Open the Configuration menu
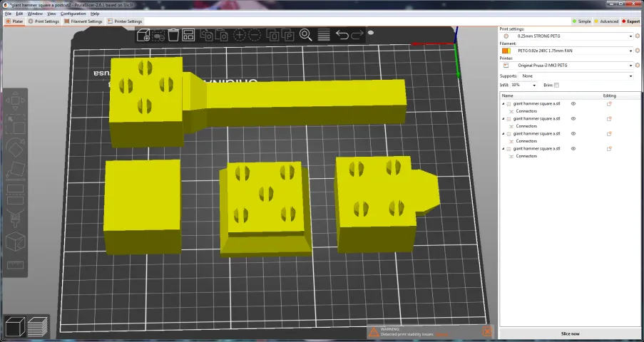 pyautogui.click(x=73, y=14)
